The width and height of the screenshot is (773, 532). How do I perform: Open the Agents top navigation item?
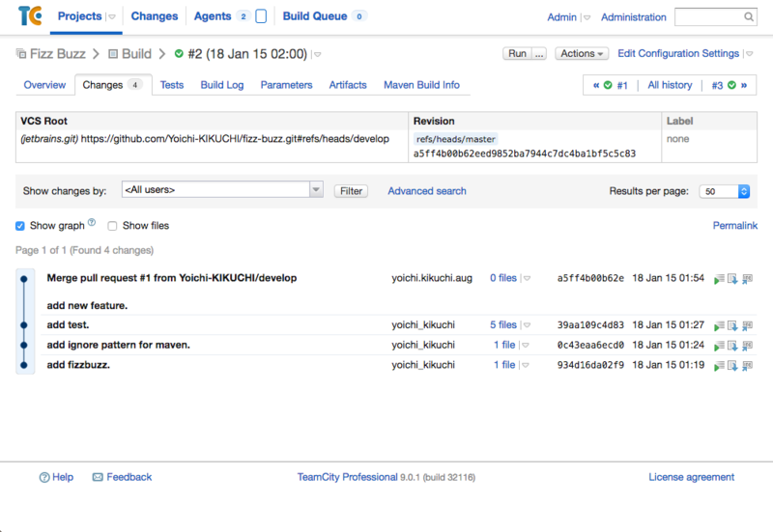(x=213, y=16)
